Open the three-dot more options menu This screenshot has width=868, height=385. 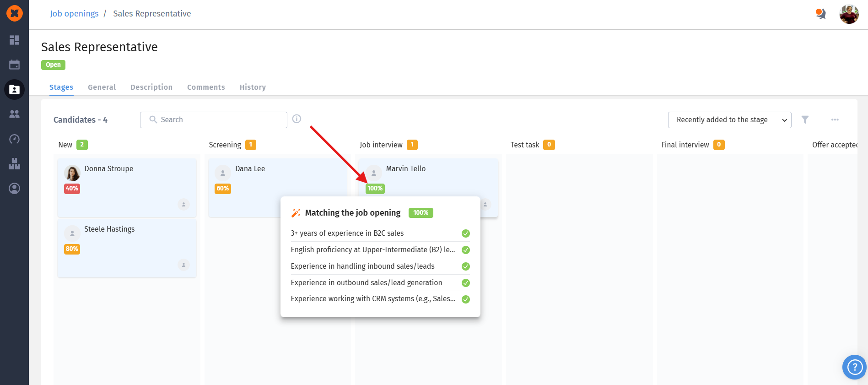835,119
